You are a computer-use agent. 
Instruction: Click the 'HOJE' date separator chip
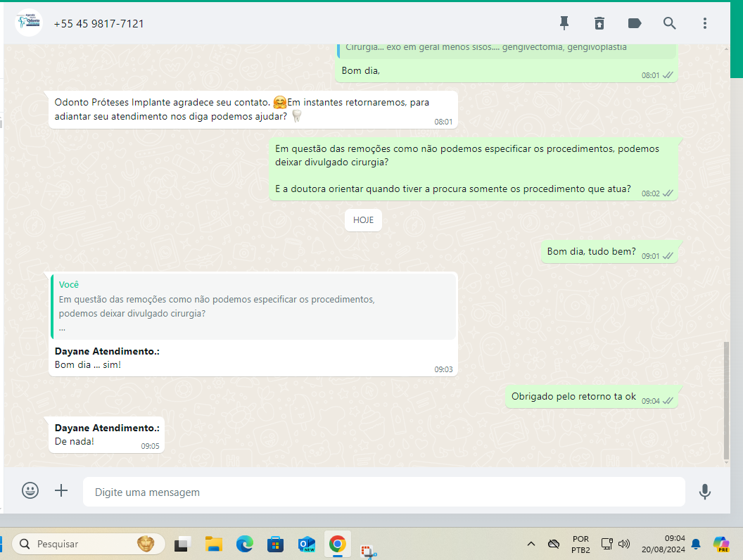pyautogui.click(x=364, y=219)
